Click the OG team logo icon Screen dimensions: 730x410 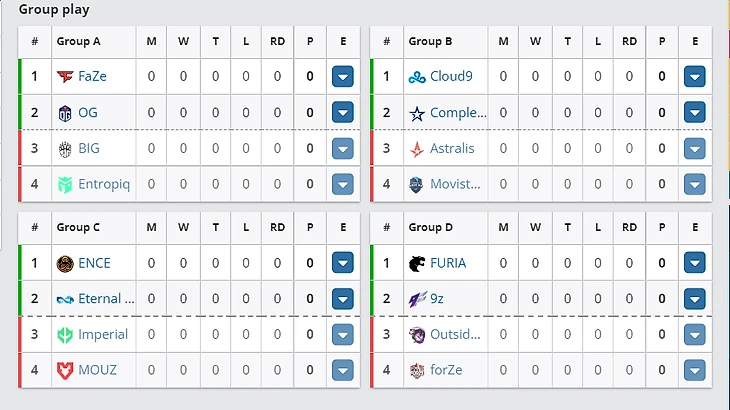pos(65,113)
